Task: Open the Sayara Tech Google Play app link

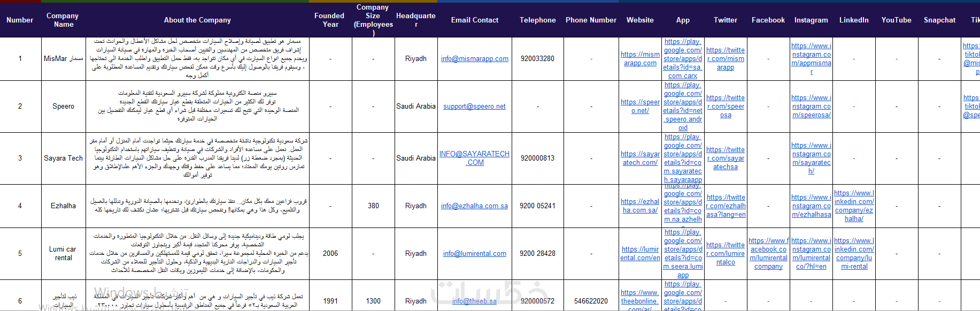Action: pos(683,158)
